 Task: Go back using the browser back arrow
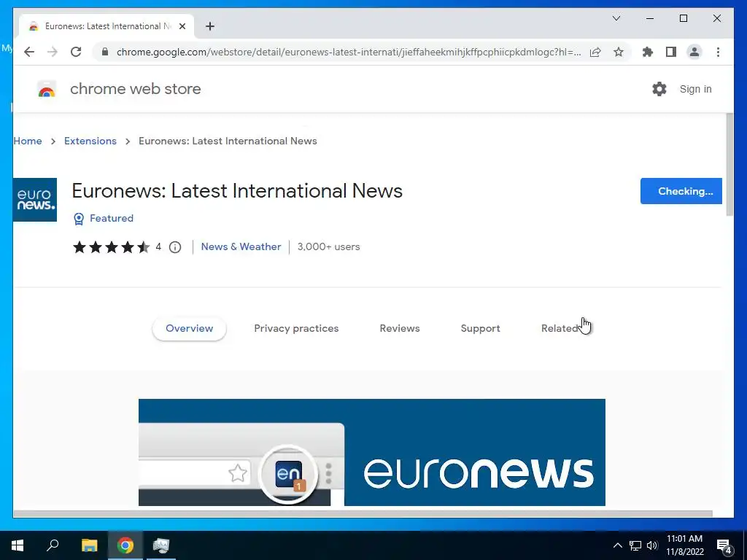click(29, 52)
